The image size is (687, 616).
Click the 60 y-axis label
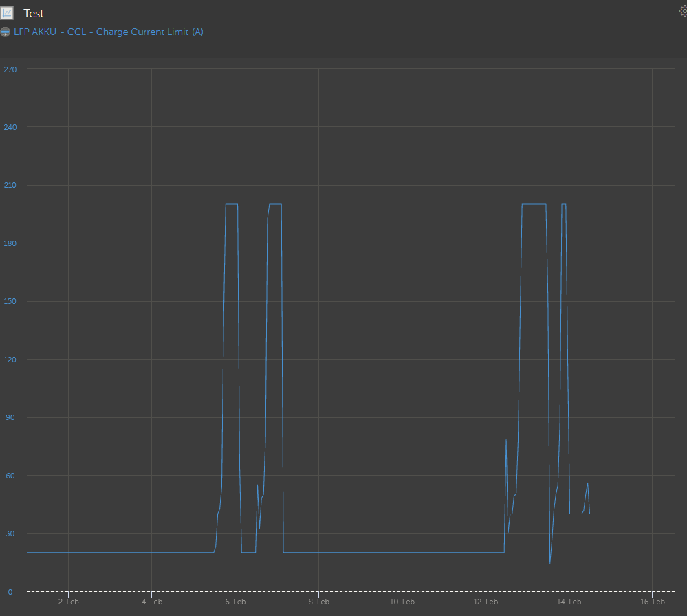(x=10, y=475)
